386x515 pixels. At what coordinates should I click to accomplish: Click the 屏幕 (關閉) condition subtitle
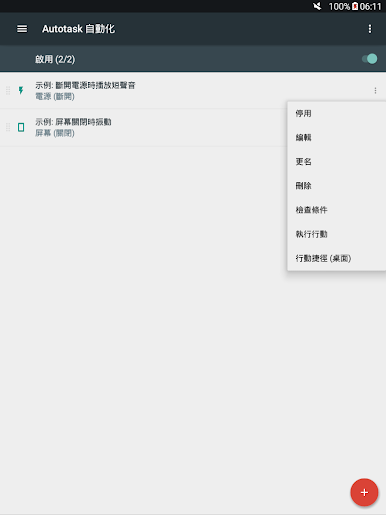tap(55, 133)
